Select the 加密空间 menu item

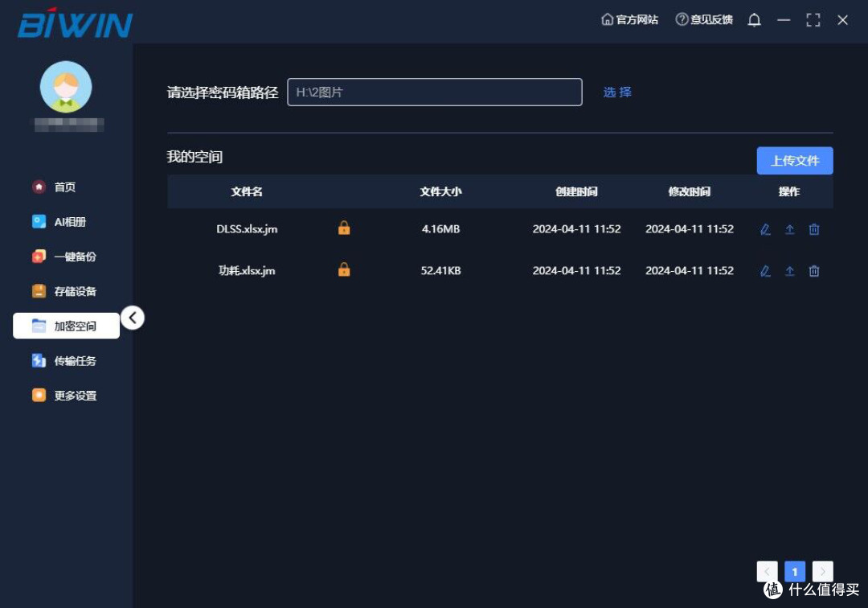[66, 326]
